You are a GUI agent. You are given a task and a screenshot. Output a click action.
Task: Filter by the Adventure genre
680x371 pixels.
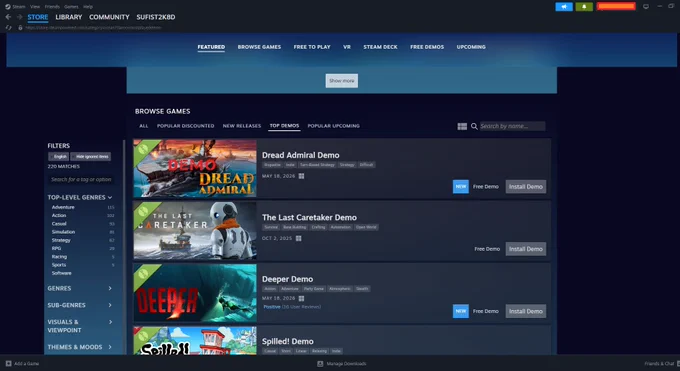[63, 207]
